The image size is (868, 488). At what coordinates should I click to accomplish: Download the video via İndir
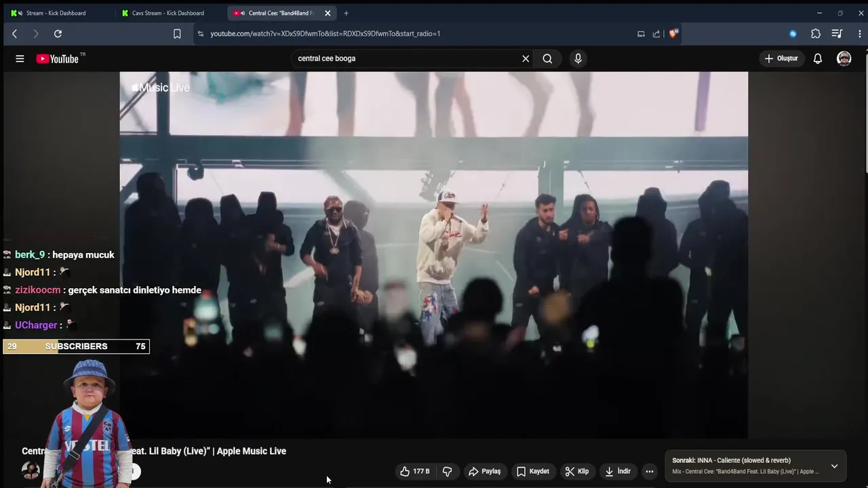[x=618, y=471]
